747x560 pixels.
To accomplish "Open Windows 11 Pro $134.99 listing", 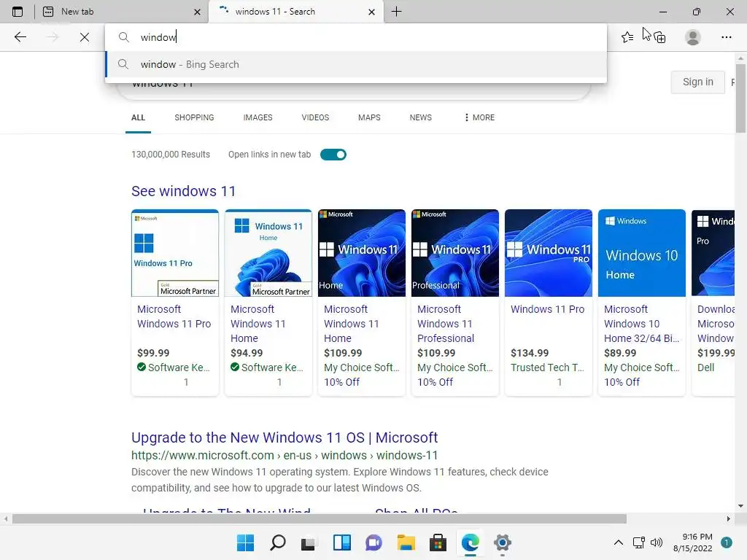I will tap(547, 309).
